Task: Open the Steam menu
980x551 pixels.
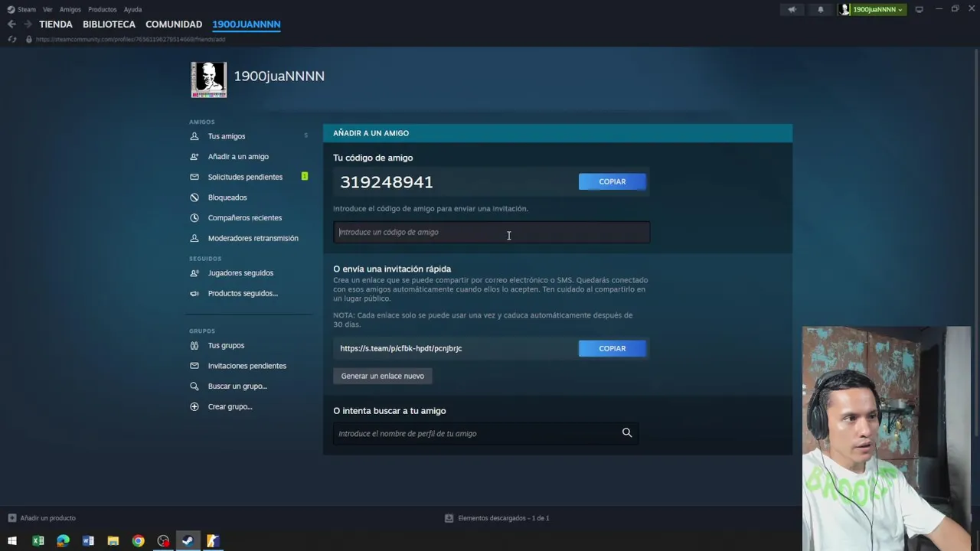Action: click(x=21, y=9)
